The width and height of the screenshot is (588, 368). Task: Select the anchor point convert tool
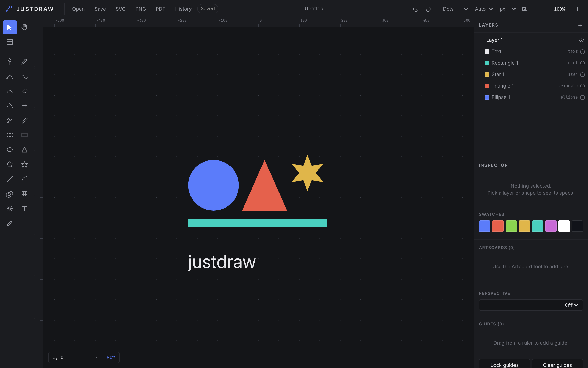pyautogui.click(x=10, y=106)
